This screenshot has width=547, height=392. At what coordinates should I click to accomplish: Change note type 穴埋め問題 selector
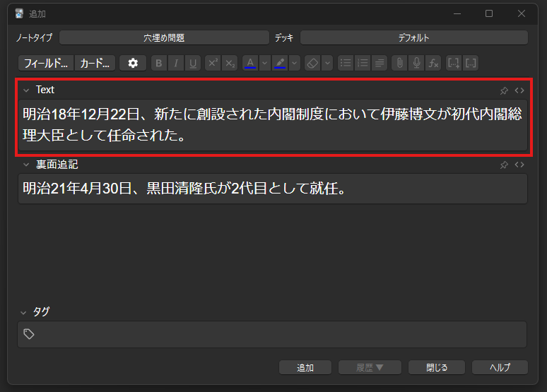pos(164,37)
